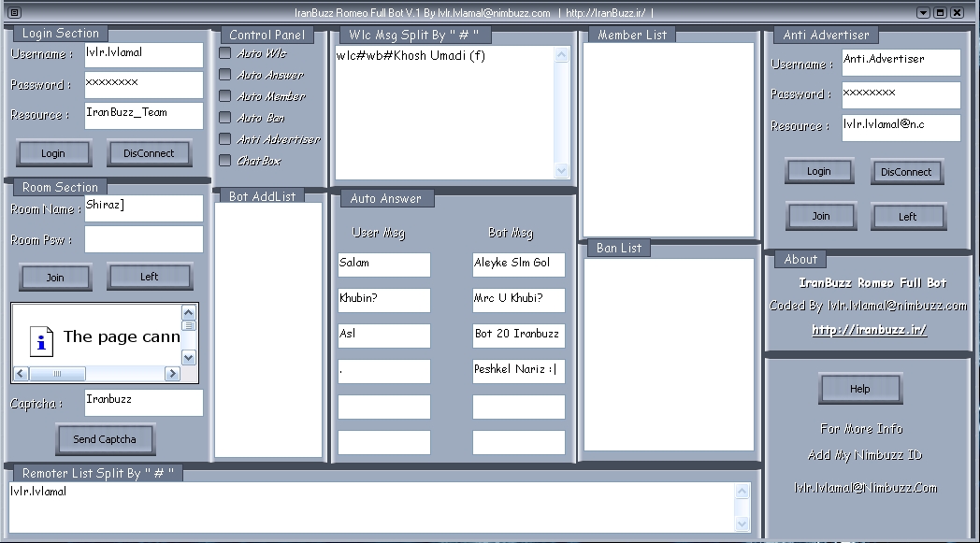The image size is (980, 543).
Task: Click the Coded By lvlr.lvlamal@nimbuzz.com text
Action: click(x=868, y=306)
